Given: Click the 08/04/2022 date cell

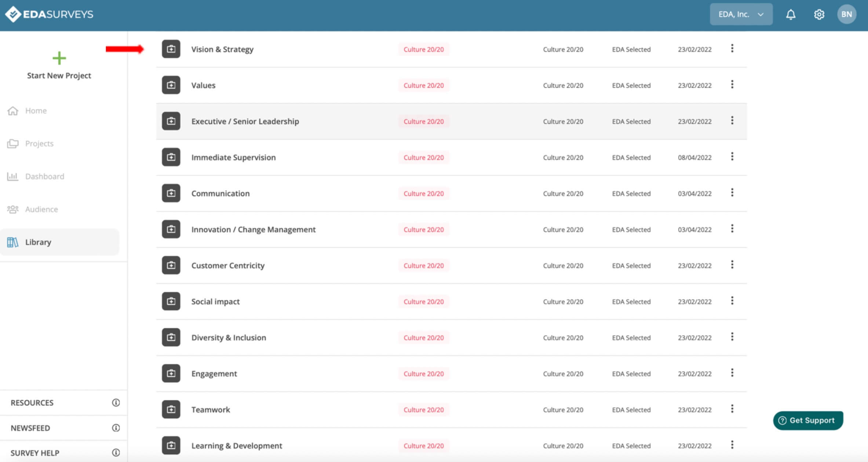Looking at the screenshot, I should [694, 157].
